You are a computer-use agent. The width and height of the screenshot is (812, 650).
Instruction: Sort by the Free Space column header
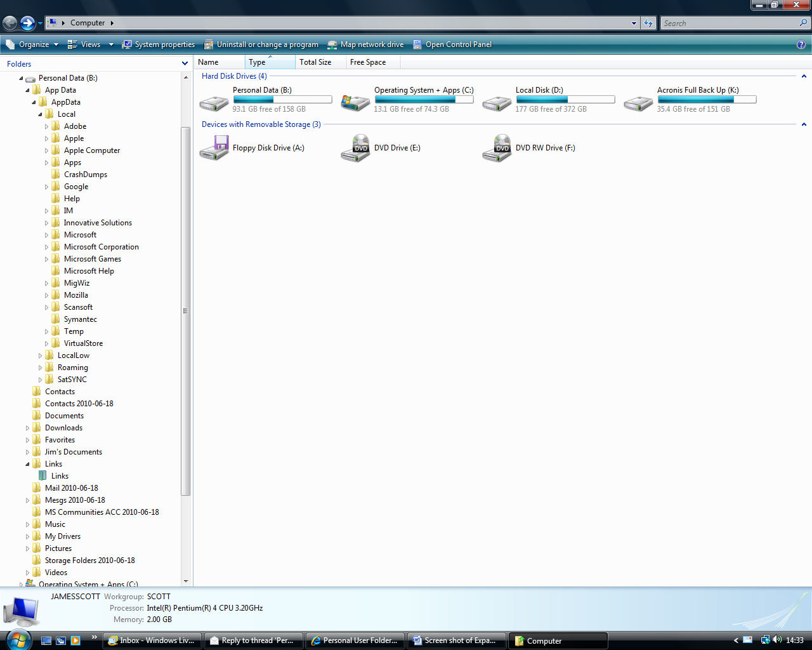click(373, 62)
